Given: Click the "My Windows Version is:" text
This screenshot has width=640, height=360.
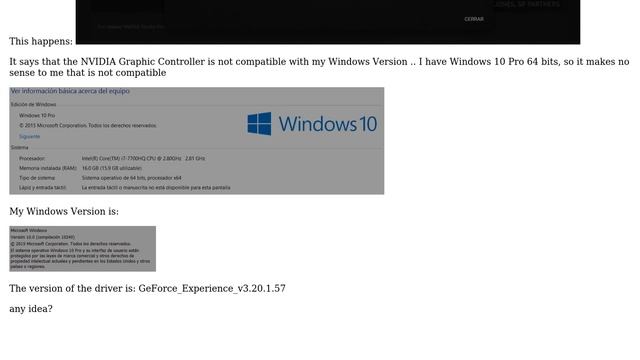Looking at the screenshot, I should (x=64, y=211).
